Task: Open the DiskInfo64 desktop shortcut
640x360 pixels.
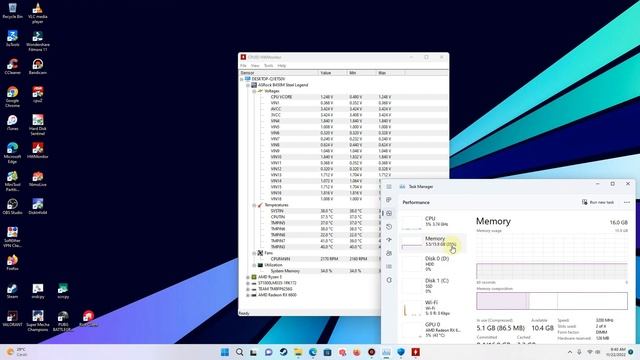Action: point(38,206)
